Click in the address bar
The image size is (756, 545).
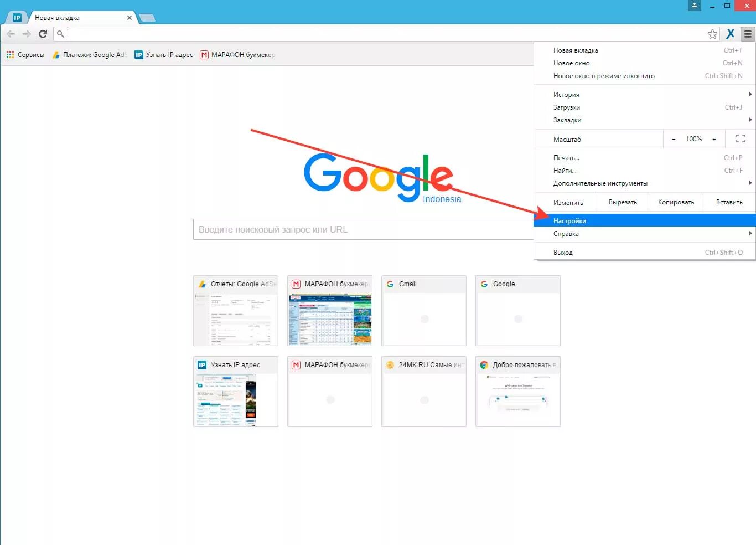click(x=386, y=34)
